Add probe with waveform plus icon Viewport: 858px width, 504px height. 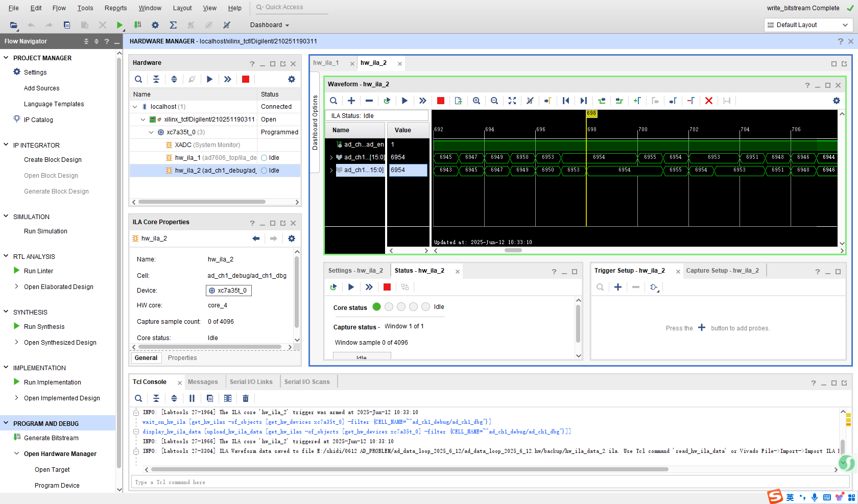[351, 101]
